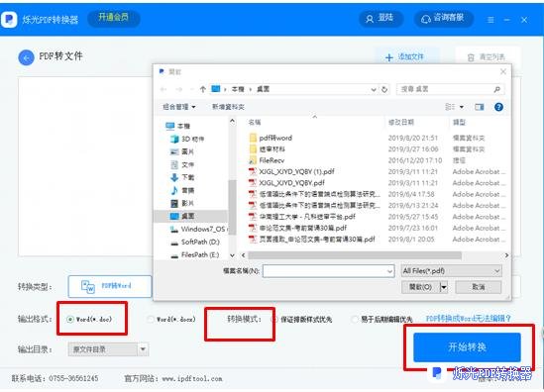
Task: Open the 3D objects folder in sidebar
Action: tap(187, 139)
